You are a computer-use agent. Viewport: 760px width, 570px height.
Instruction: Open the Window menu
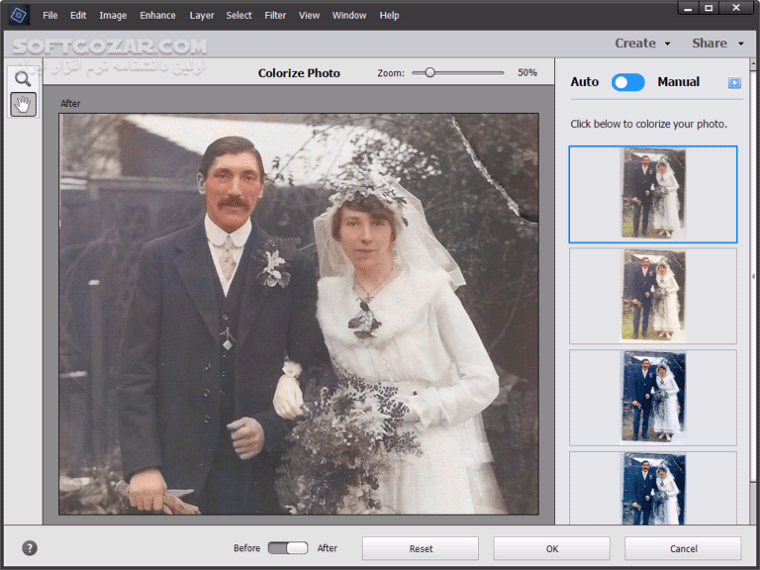(x=349, y=16)
